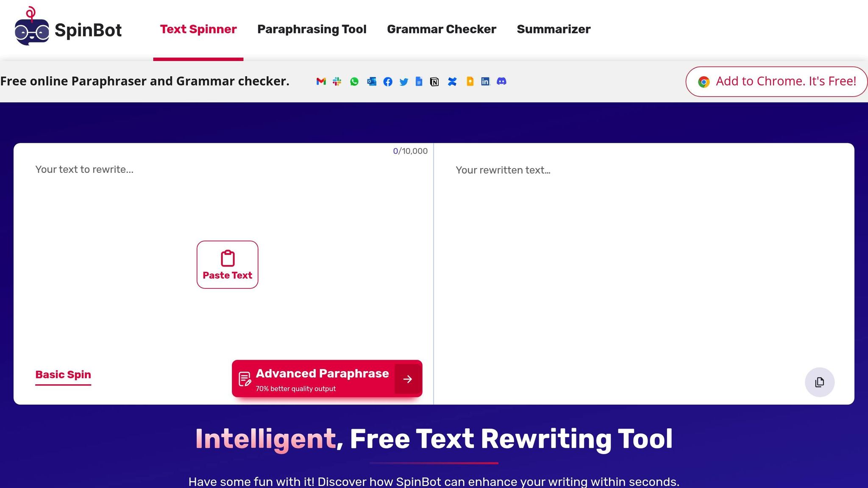Screen dimensions: 868x488
Task: Click the Discord icon
Action: pos(501,81)
